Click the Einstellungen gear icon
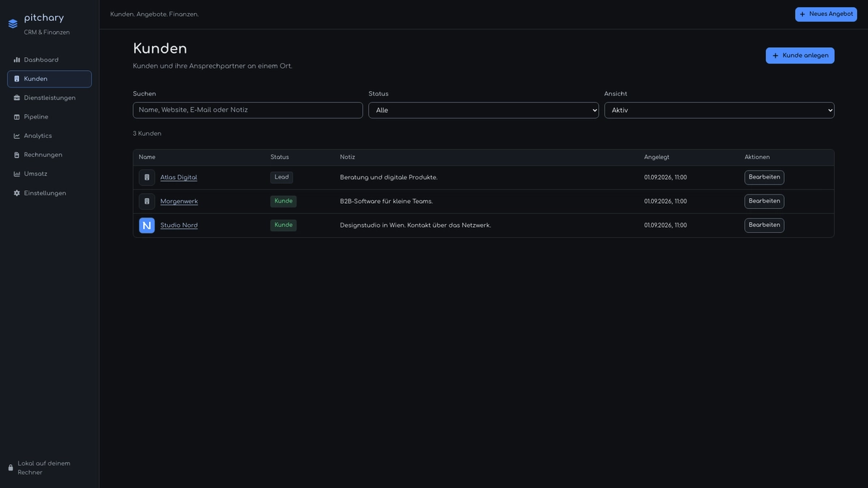Viewport: 868px width, 488px height. click(17, 193)
